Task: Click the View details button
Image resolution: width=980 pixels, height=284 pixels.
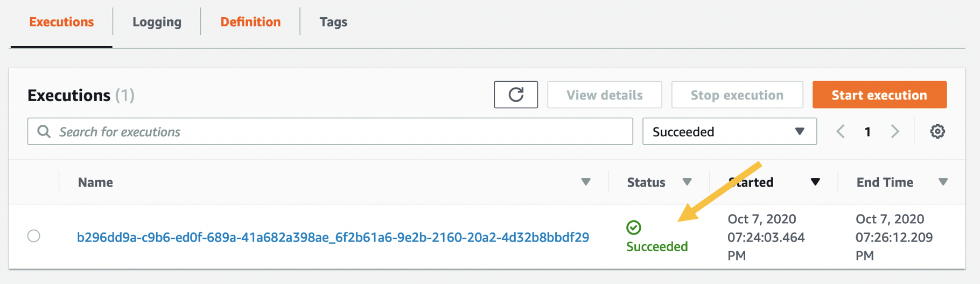Action: (604, 95)
